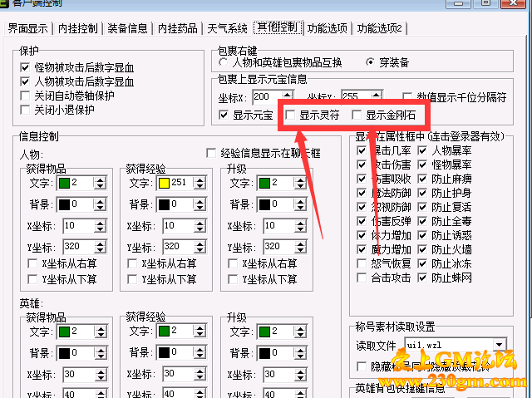Viewport: 532px width, 398px height.
Task: Step the 文字 value 251 in 人物 获得经验
Action: [x=199, y=183]
